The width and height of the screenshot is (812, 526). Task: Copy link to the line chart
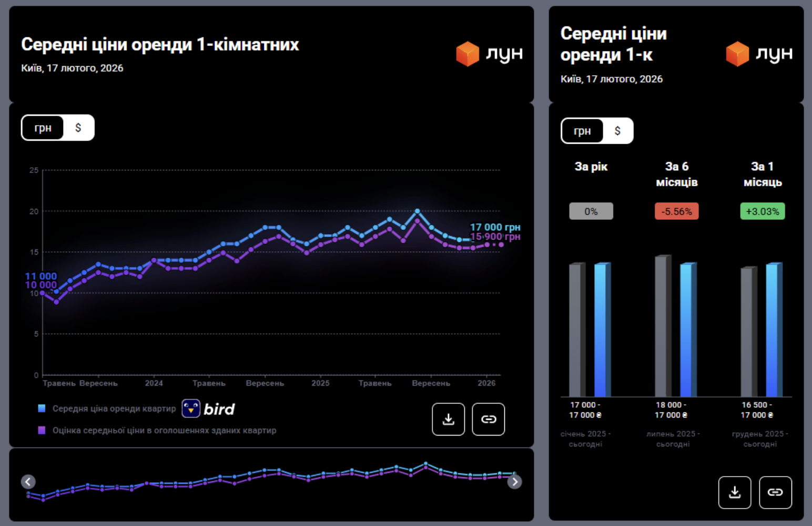[x=488, y=419]
